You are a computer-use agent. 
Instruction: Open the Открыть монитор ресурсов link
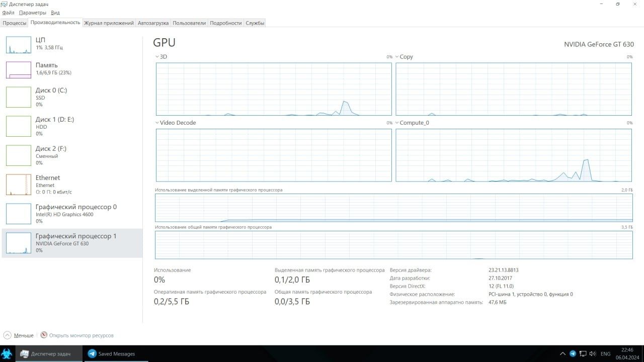coord(82,335)
